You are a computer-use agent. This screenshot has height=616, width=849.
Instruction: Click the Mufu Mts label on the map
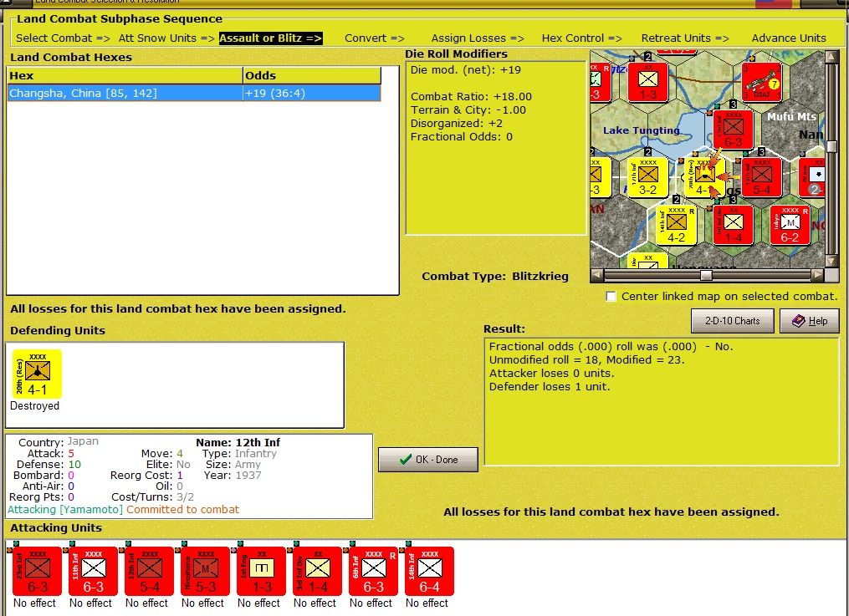[791, 116]
